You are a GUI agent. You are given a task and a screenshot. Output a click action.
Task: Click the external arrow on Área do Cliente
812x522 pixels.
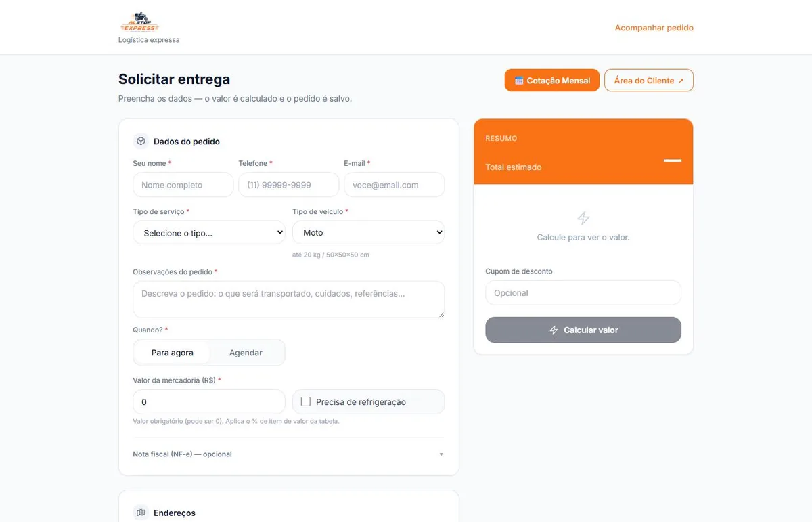coord(681,81)
